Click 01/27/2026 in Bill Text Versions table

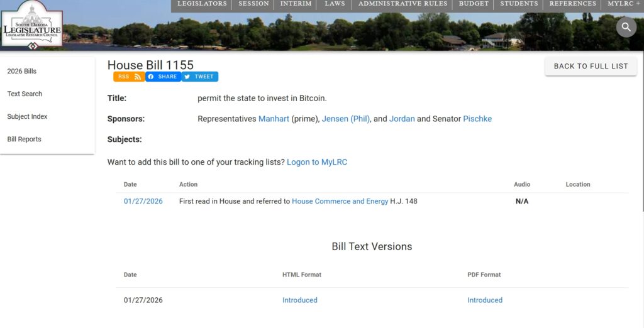point(143,300)
